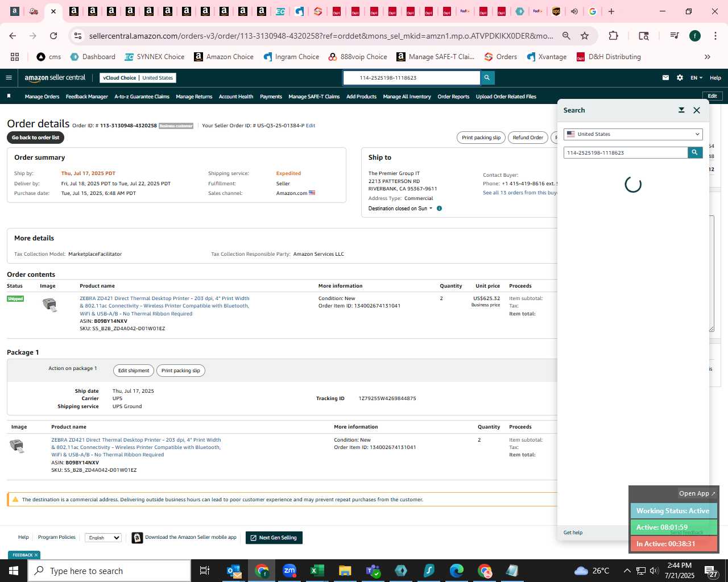Reload the browser page
The image size is (728, 582).
coord(53,36)
